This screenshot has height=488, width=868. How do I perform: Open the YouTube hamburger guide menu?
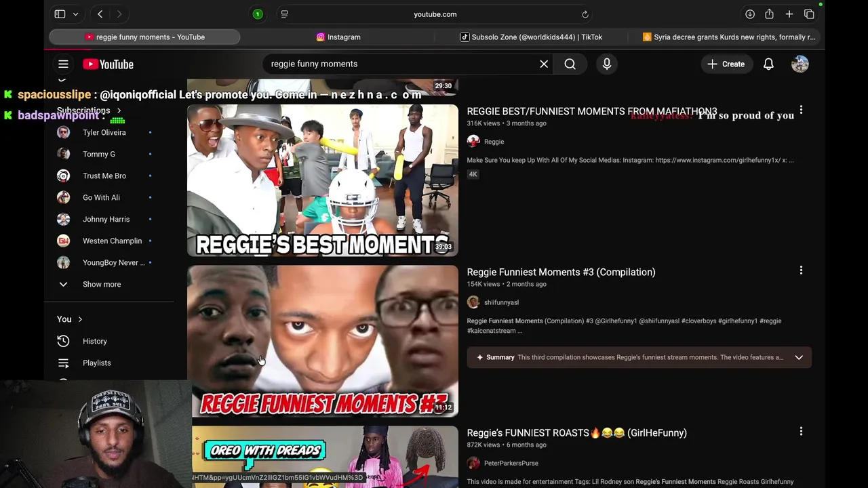coord(63,64)
